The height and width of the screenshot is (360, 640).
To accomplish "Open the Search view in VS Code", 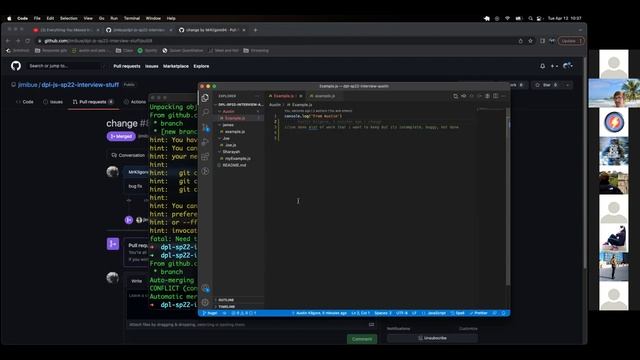I will (x=205, y=112).
